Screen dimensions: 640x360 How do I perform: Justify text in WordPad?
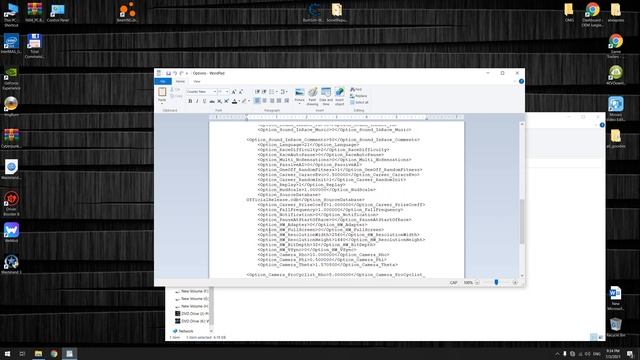tap(279, 100)
